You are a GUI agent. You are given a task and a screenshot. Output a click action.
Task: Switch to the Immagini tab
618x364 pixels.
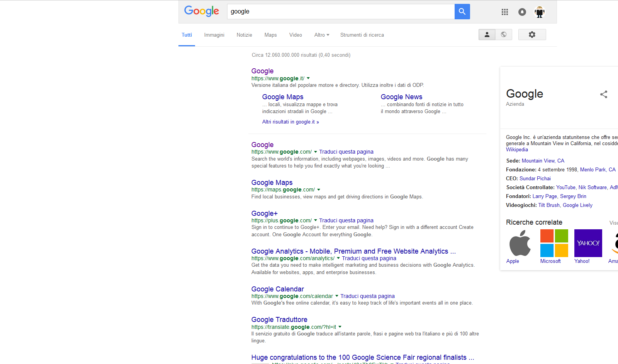point(214,35)
